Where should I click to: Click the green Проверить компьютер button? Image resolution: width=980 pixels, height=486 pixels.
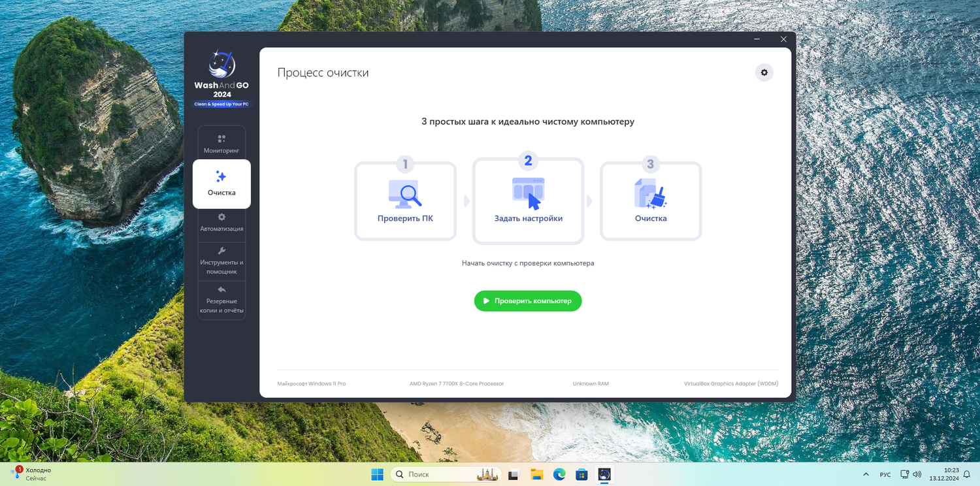click(x=528, y=301)
